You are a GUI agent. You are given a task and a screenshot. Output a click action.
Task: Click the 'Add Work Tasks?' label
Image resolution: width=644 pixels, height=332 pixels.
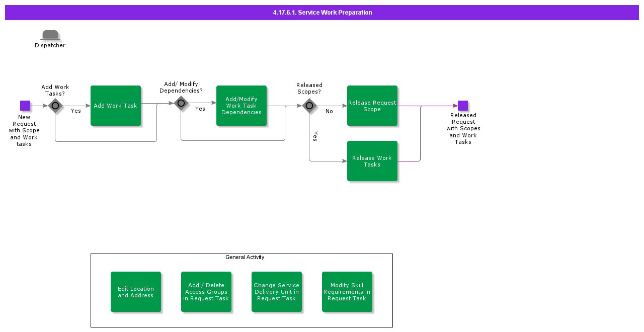55,91
